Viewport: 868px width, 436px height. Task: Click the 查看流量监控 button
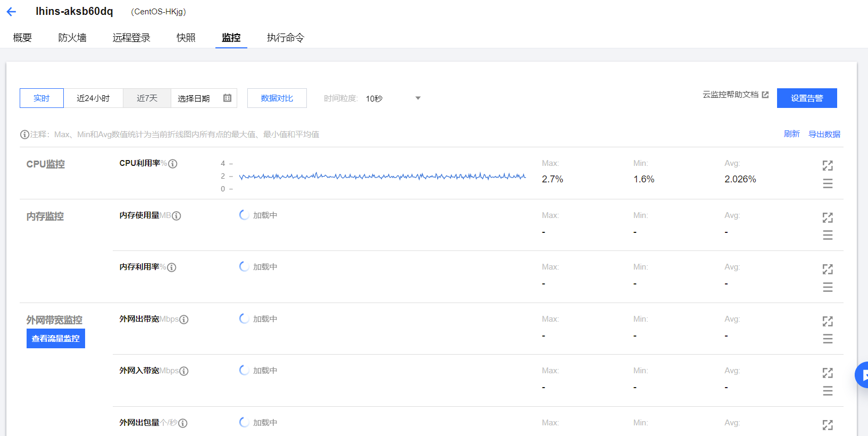56,339
